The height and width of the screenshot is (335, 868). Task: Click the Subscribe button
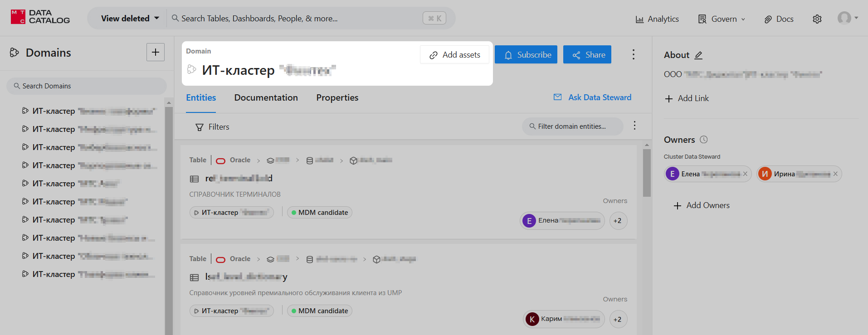tap(526, 55)
